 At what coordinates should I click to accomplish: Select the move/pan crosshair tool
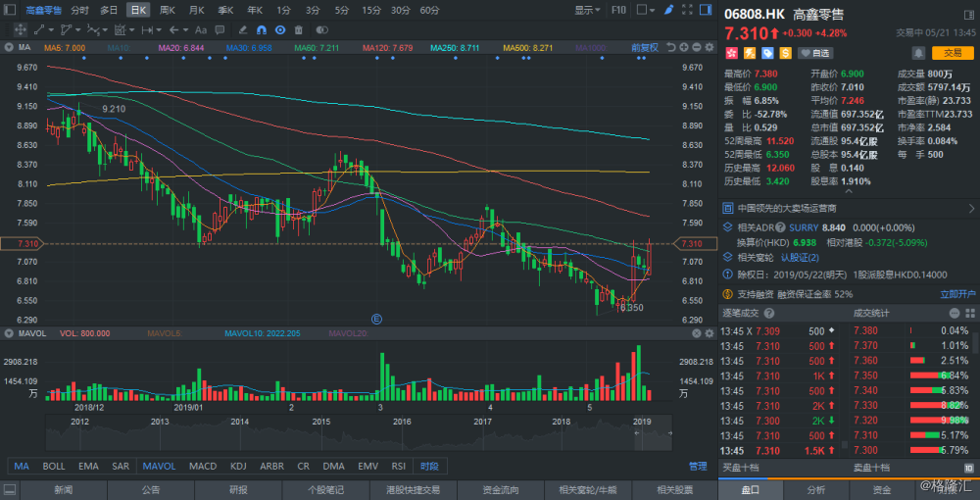point(20,29)
